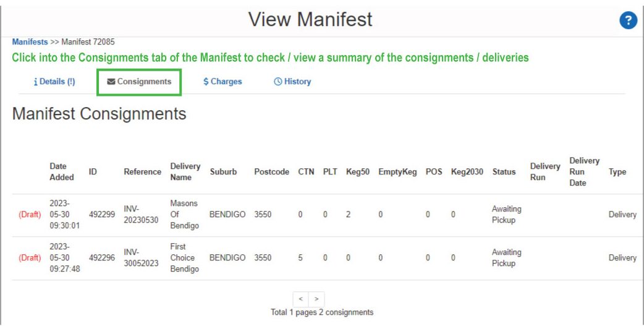
Task: Go to previous page of consignments
Action: [x=300, y=299]
